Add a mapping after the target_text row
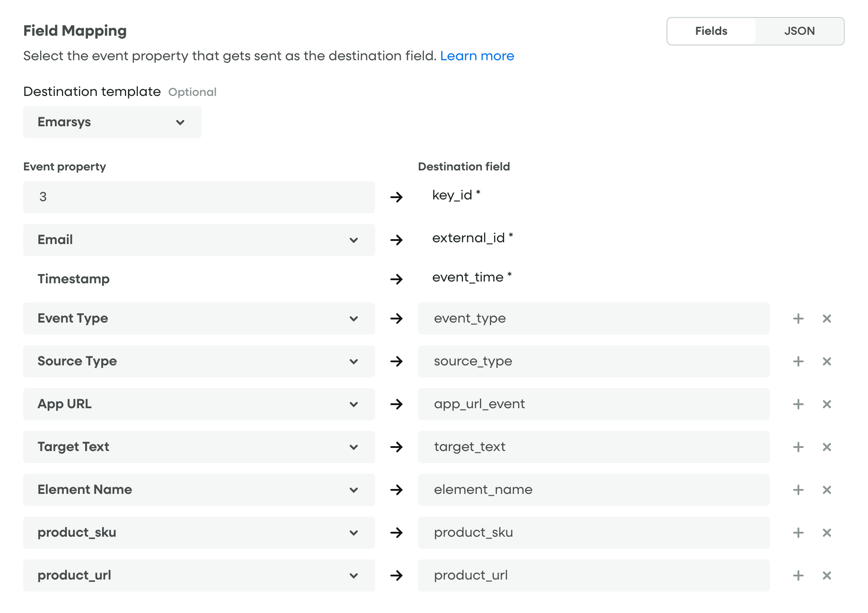868x613 pixels. pos(798,447)
